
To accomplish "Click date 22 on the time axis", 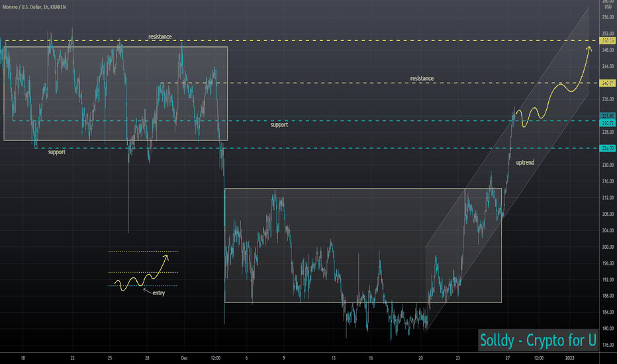I will (x=72, y=358).
